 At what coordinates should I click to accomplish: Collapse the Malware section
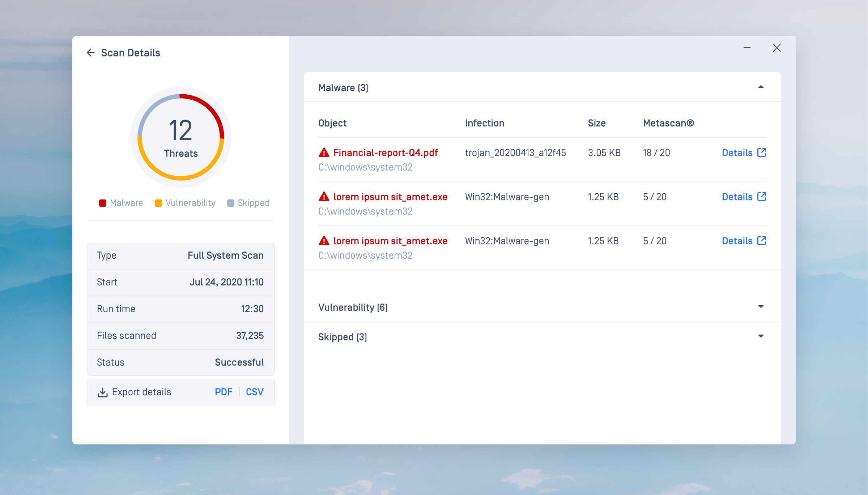[761, 87]
